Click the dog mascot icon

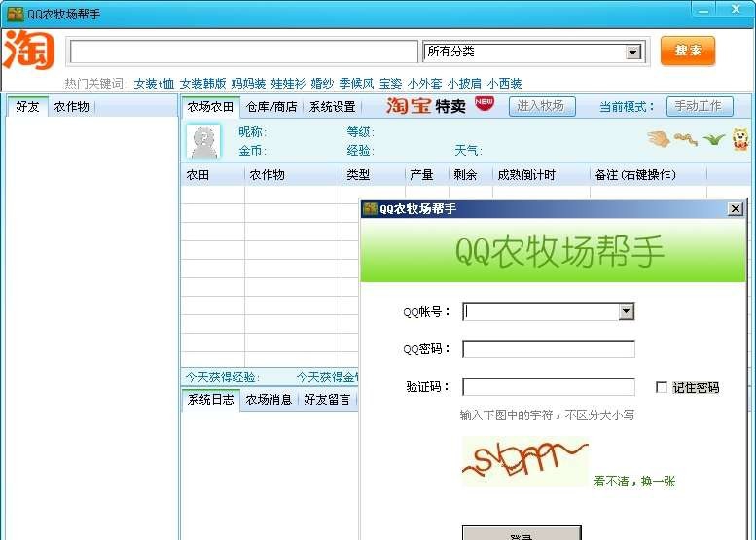pos(740,139)
